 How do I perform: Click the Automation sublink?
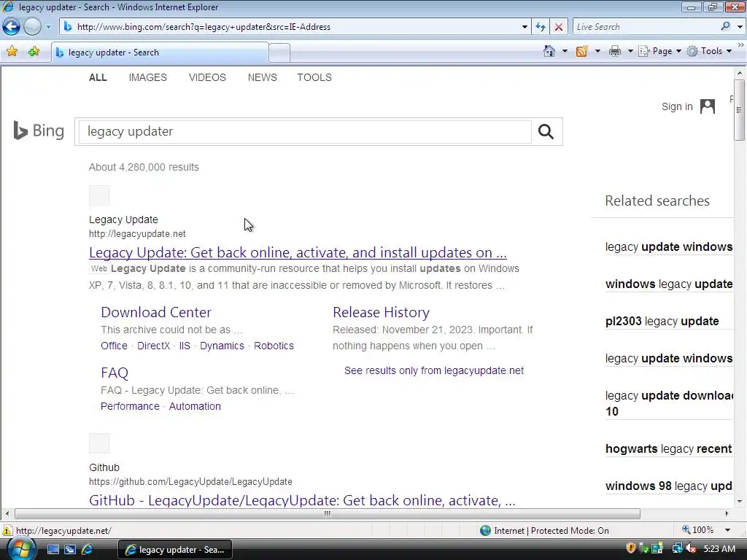[195, 406]
